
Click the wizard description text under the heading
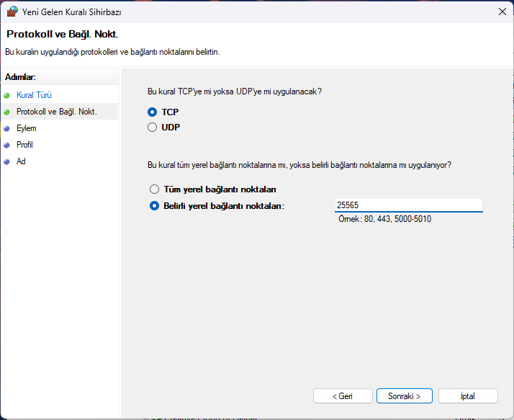(x=112, y=52)
